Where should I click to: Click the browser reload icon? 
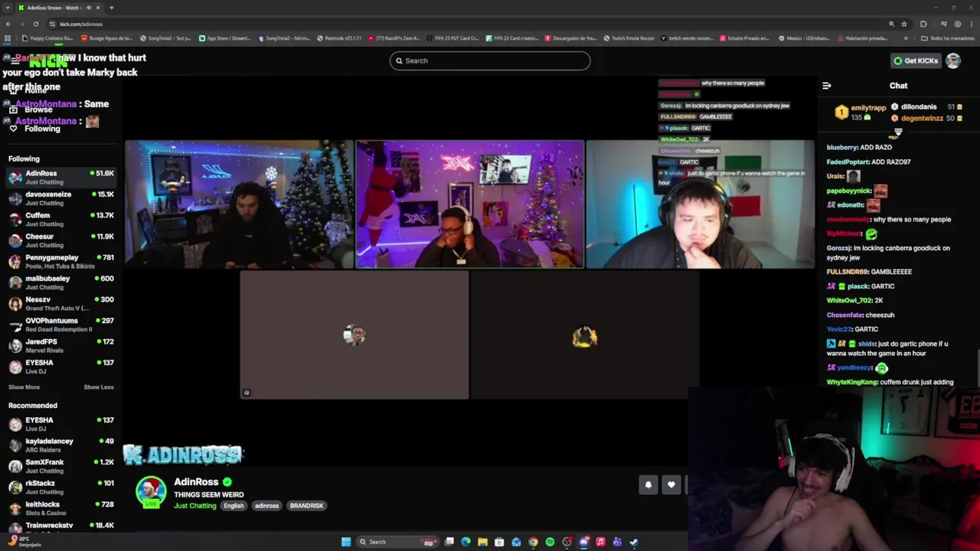[38, 24]
